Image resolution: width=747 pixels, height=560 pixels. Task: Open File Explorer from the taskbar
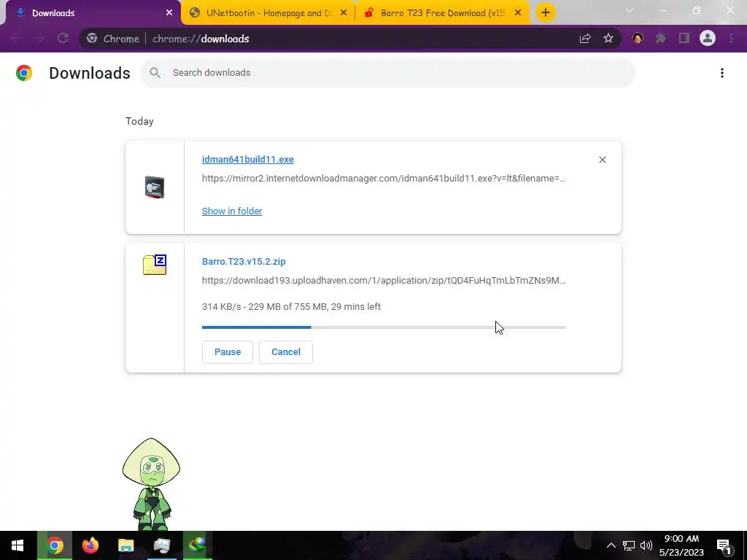tap(125, 545)
